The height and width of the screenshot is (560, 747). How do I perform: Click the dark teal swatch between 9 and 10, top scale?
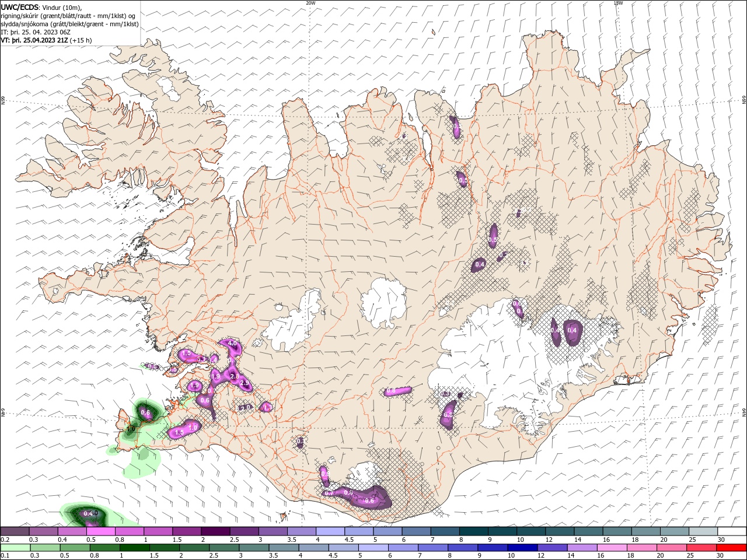click(502, 531)
